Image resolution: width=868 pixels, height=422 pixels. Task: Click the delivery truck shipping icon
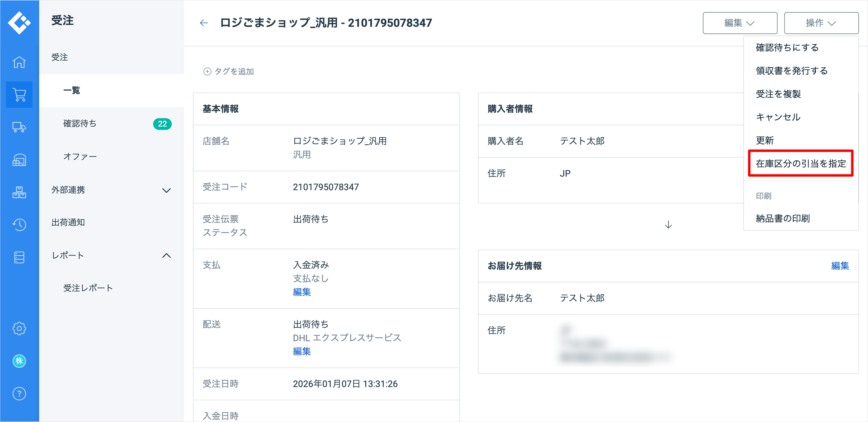tap(19, 128)
